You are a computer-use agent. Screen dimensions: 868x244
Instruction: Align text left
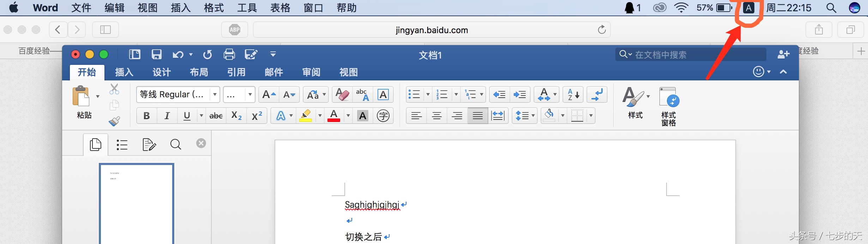[417, 116]
